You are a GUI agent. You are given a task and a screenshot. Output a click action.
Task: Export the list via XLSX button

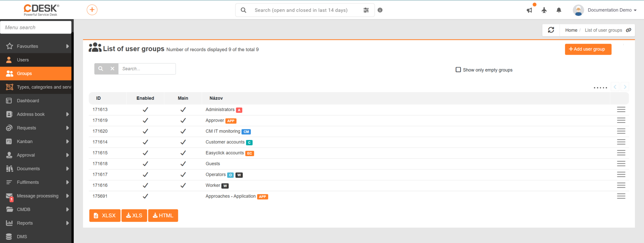tap(105, 216)
